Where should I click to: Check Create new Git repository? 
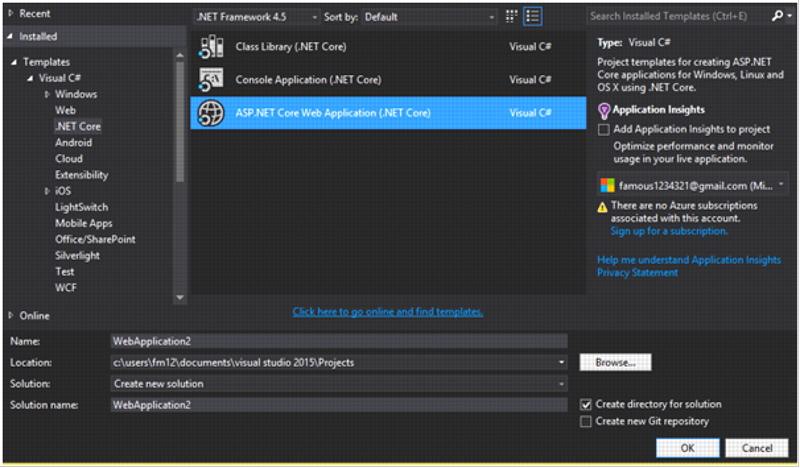(x=586, y=422)
